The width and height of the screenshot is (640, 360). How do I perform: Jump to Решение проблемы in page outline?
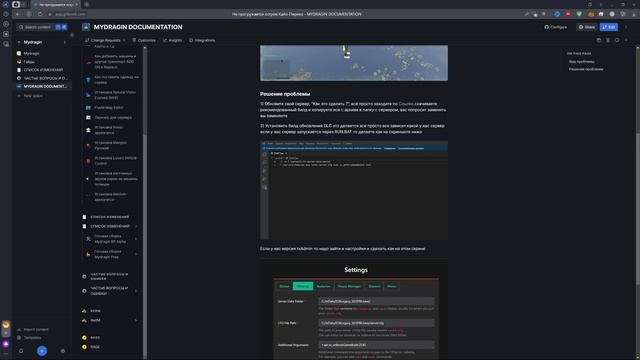click(586, 69)
